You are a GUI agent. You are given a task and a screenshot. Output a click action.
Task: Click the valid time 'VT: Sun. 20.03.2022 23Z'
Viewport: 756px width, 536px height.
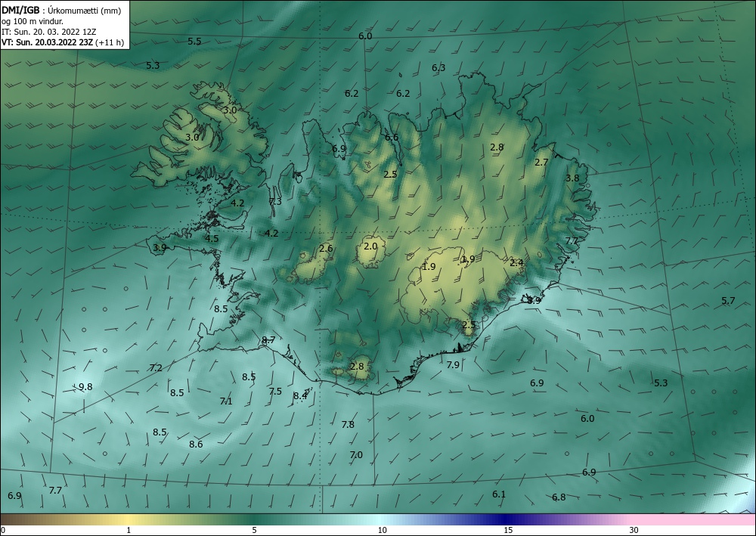click(47, 42)
